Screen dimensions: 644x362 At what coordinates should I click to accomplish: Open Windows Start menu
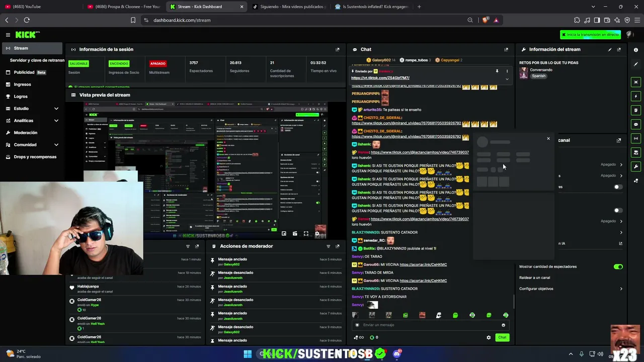(x=248, y=354)
